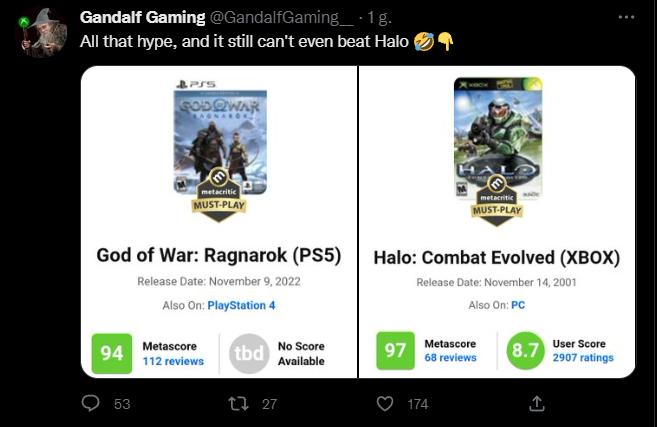Like the tweet with heart icon

(x=387, y=403)
